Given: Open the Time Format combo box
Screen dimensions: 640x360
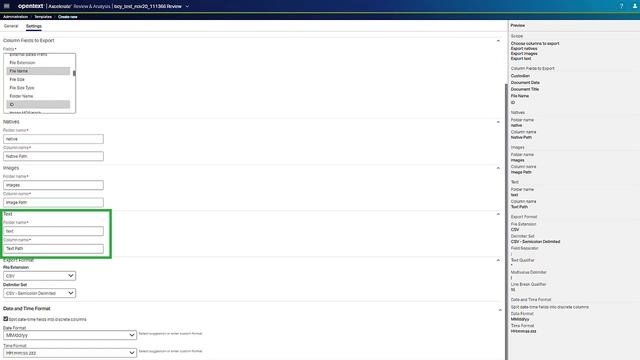Looking at the screenshot, I should (x=70, y=353).
